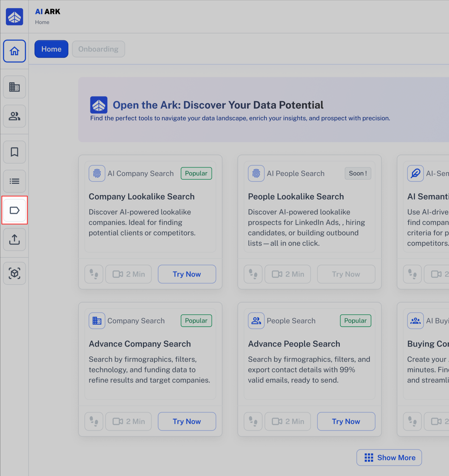Viewport: 449px width, 476px height.
Task: Open the People icon in sidebar
Action: [14, 116]
